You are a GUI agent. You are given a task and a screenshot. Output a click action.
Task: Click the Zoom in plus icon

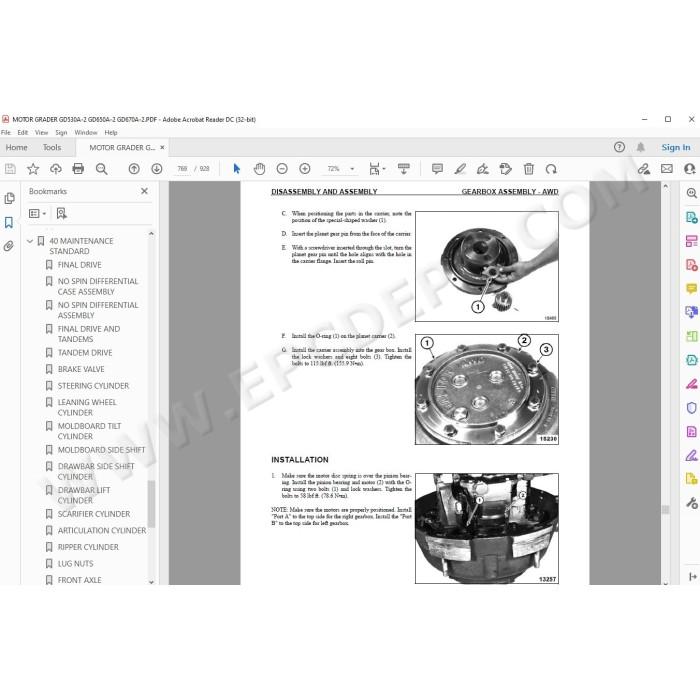(305, 169)
